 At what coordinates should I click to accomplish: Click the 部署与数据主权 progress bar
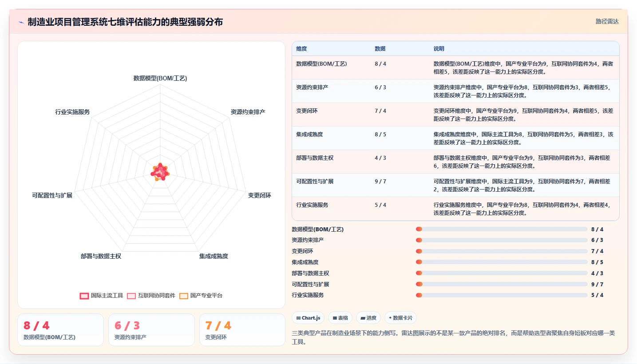pos(502,273)
